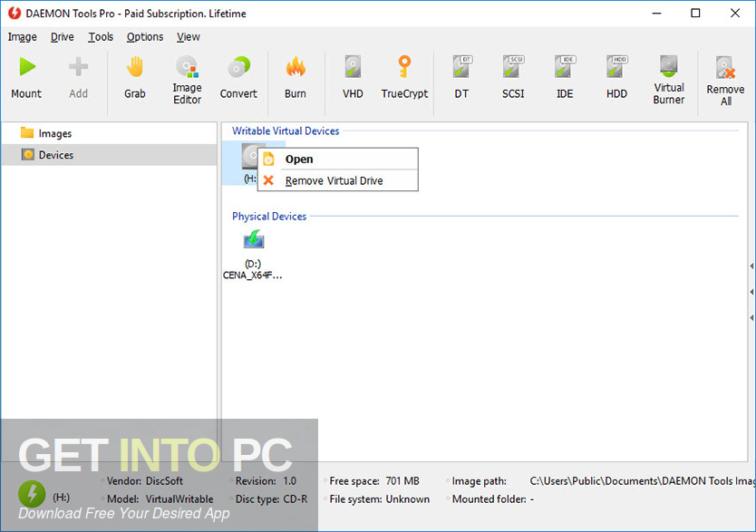Add a DT virtual drive
This screenshot has height=532, width=756.
(x=462, y=66)
